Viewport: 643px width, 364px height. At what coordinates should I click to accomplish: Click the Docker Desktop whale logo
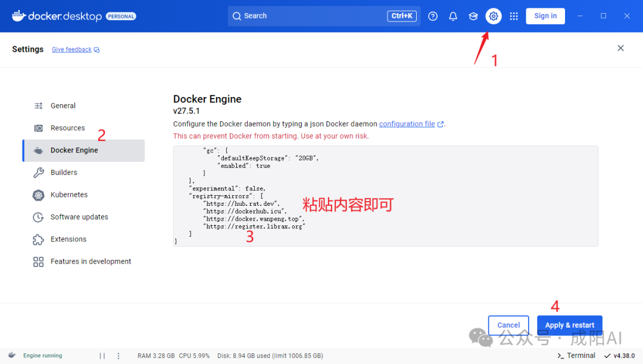pyautogui.click(x=19, y=15)
